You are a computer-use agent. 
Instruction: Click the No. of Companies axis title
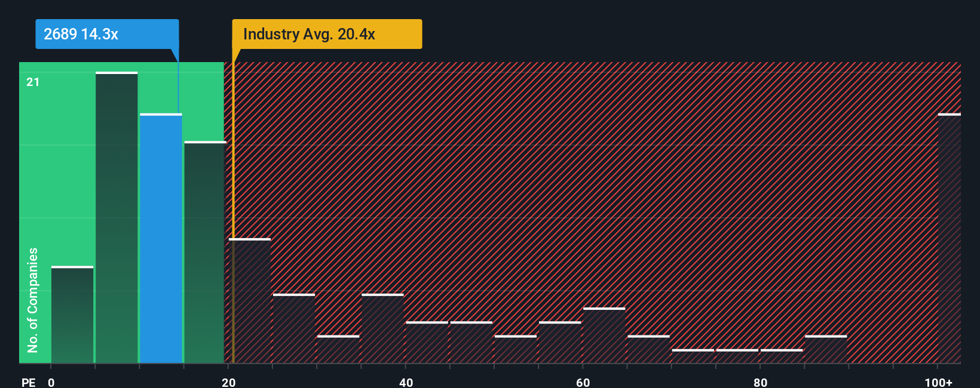[x=32, y=300]
